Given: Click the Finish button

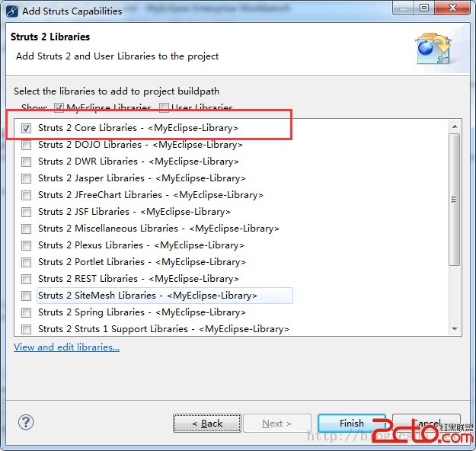Looking at the screenshot, I should [352, 423].
